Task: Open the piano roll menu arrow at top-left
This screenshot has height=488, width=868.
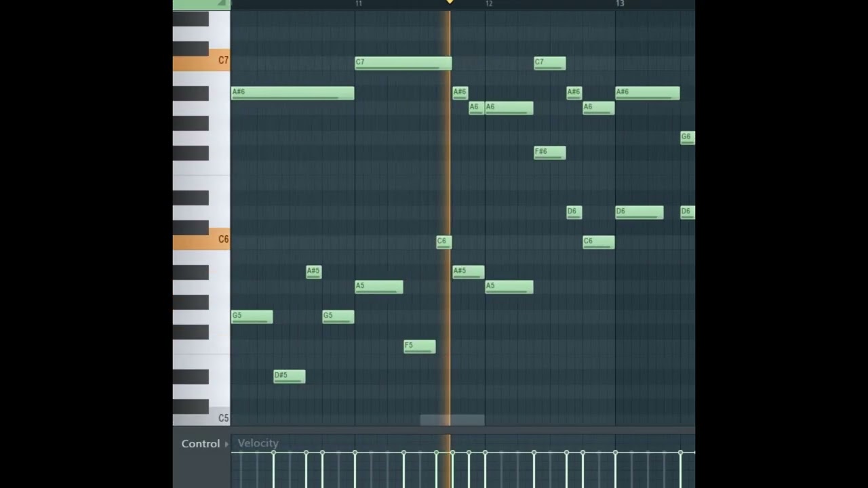Action: (x=221, y=3)
